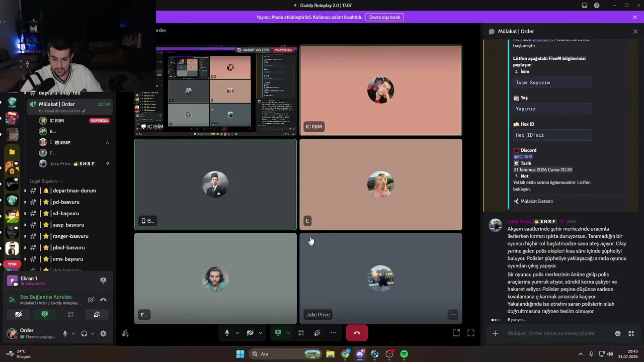Toggle noise suppression in voice panel
Viewport: 644px width, 362px height.
pos(91,300)
